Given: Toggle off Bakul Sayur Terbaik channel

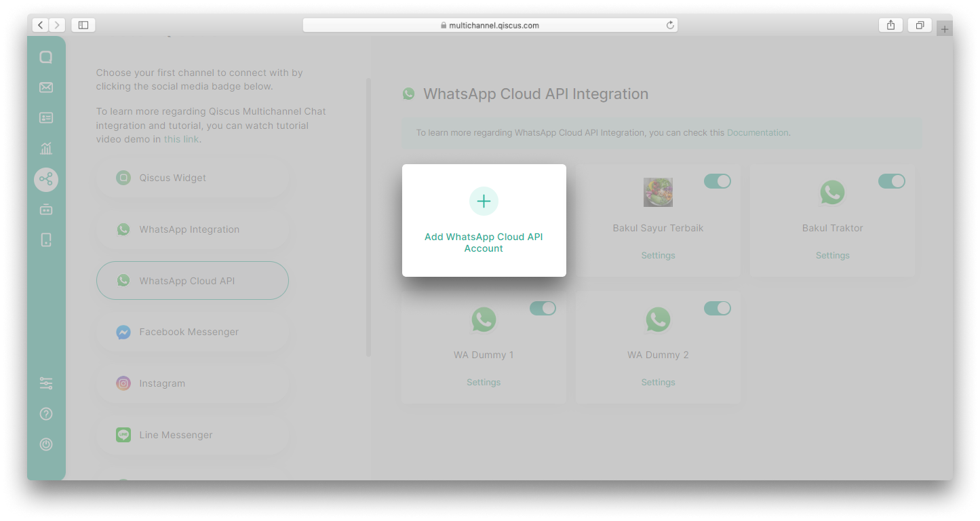Looking at the screenshot, I should coord(717,181).
